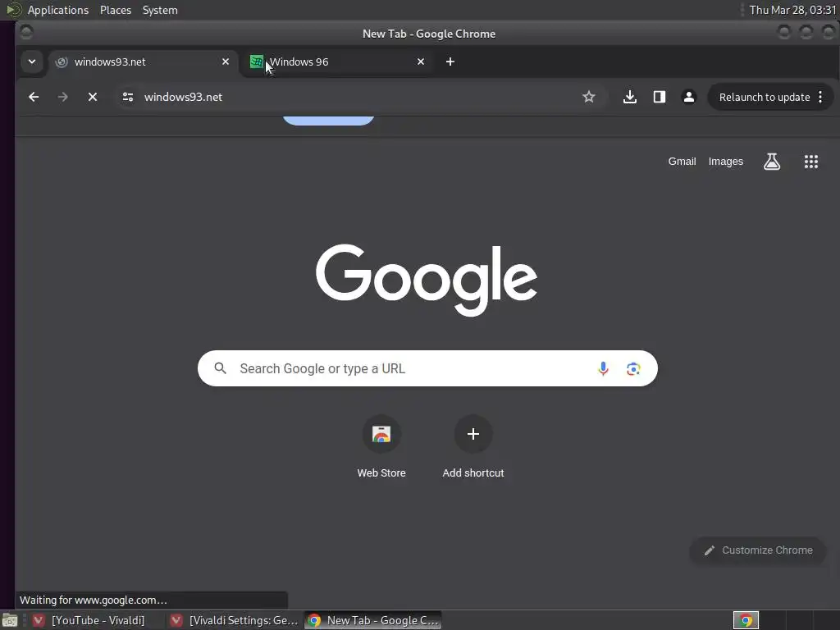Toggle the side panel icon
This screenshot has height=630, width=840.
(660, 97)
